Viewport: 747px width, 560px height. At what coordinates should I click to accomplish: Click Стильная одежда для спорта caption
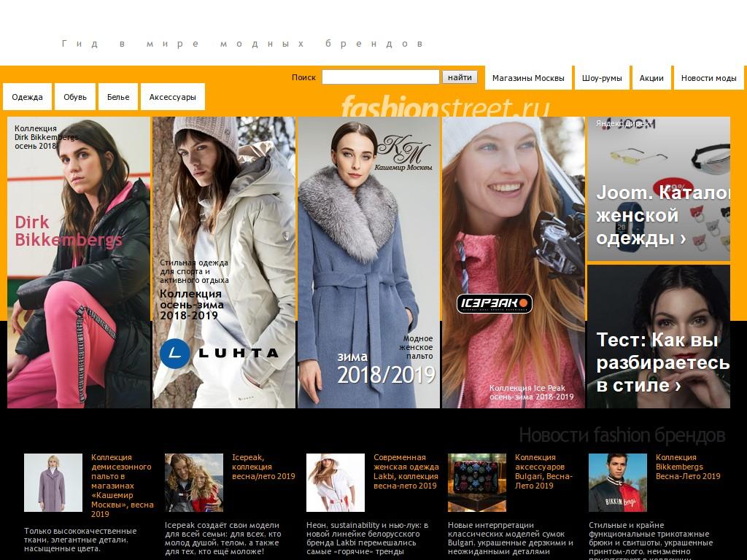pos(194,271)
